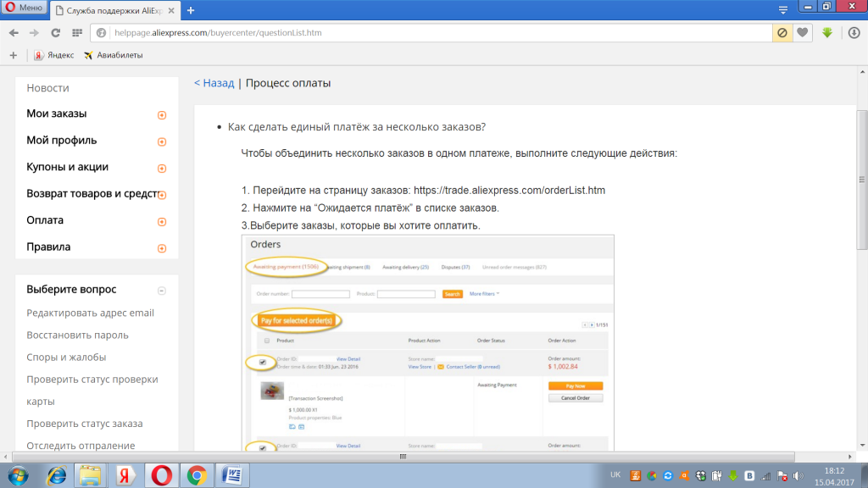Viewport: 868px width, 488px height.
Task: Open a new browser tab
Action: coord(191,10)
